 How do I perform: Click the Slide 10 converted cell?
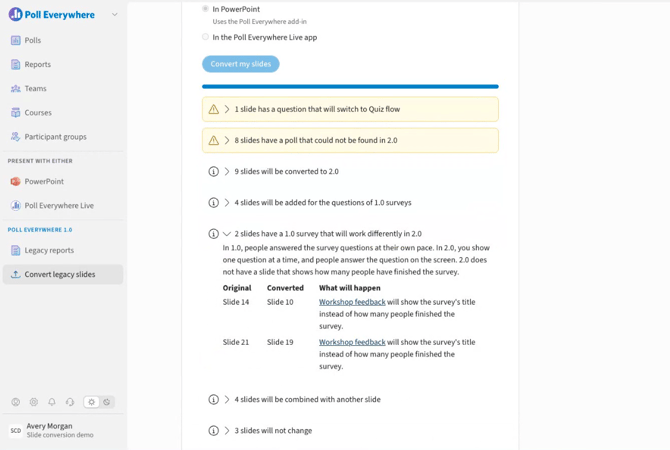280,302
